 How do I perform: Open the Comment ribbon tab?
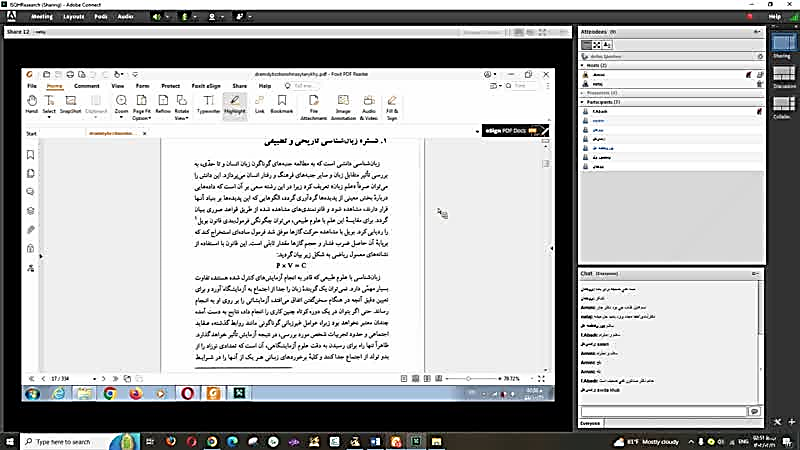click(x=87, y=86)
